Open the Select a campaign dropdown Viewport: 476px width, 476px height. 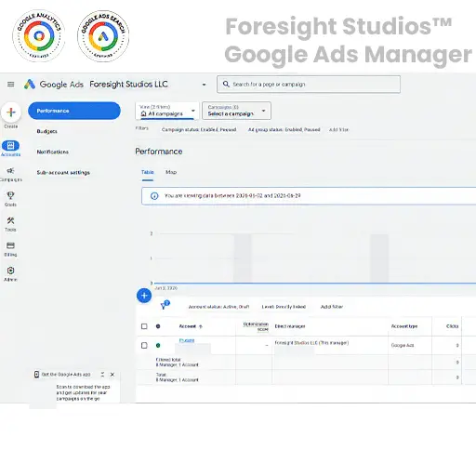[236, 111]
